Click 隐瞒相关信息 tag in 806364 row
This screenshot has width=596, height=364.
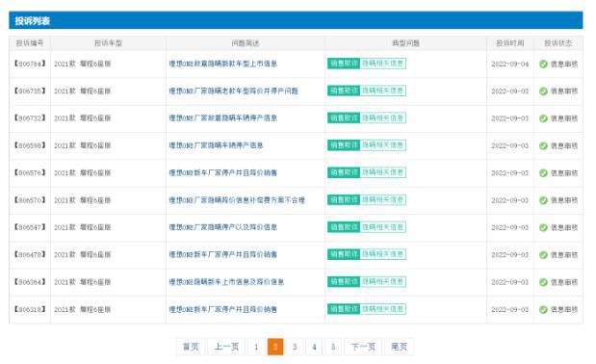tap(383, 282)
